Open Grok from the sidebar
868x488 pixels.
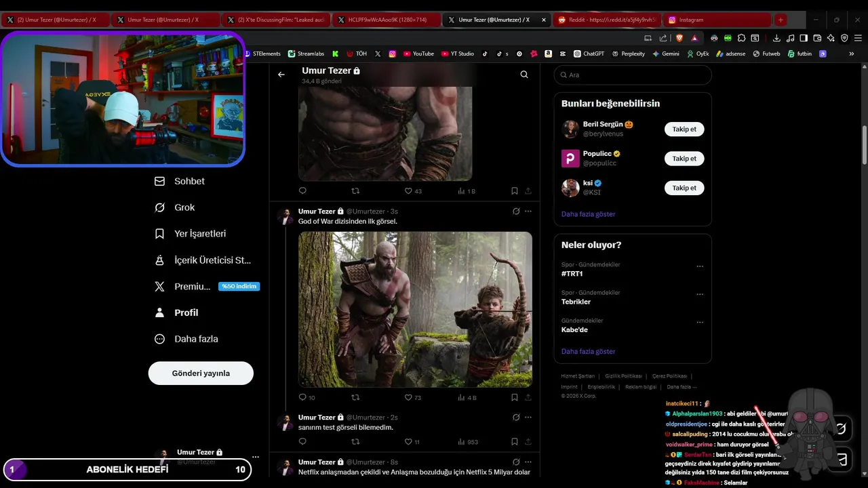pos(175,207)
